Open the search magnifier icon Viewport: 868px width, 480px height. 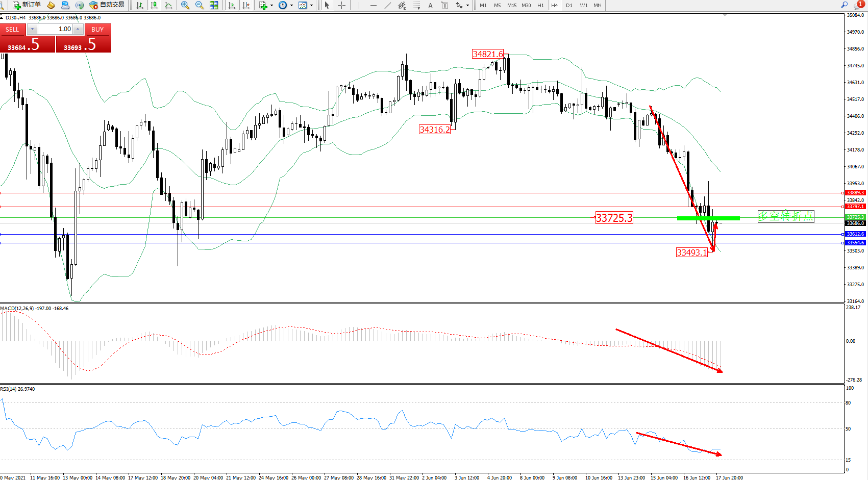pyautogui.click(x=845, y=5)
